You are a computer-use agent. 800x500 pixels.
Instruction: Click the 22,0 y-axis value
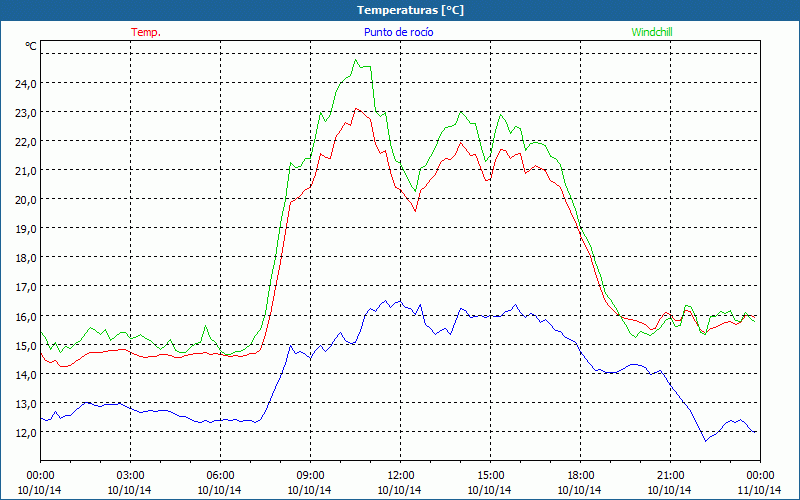[26, 142]
